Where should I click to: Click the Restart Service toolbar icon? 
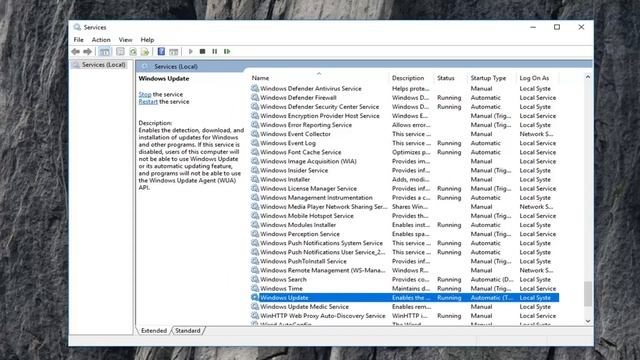(x=227, y=51)
